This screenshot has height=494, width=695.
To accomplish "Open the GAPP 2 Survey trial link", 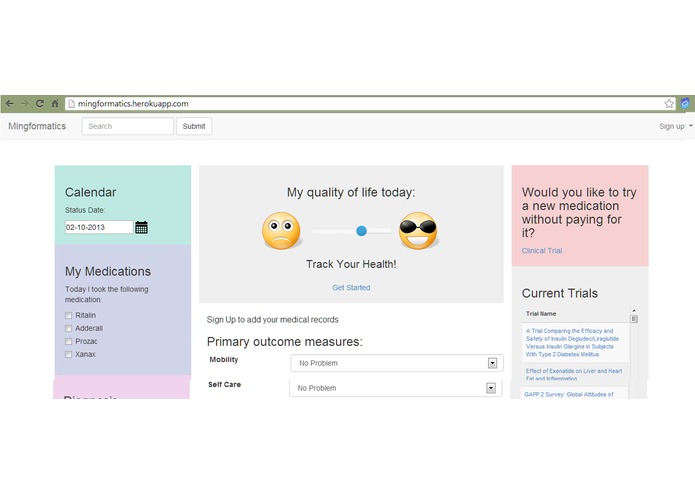I will tap(569, 394).
